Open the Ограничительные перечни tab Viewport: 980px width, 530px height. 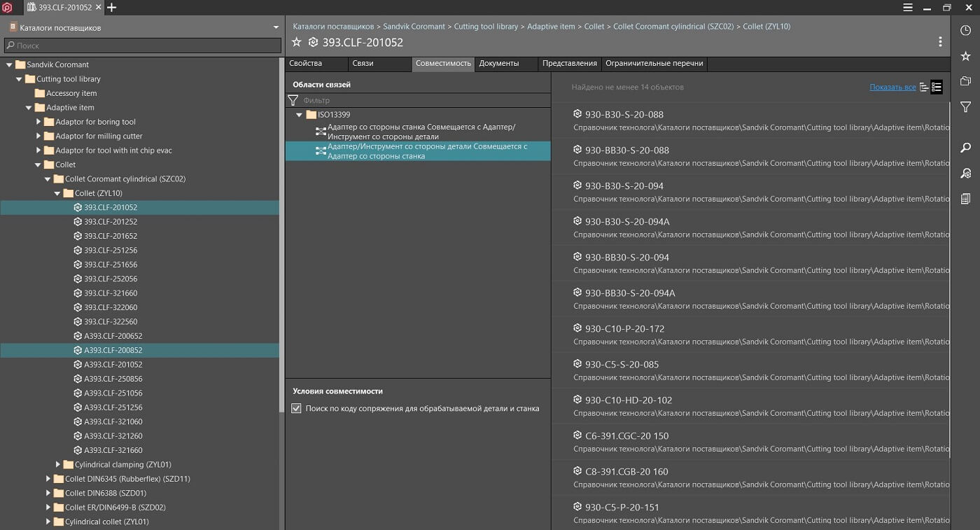[654, 63]
